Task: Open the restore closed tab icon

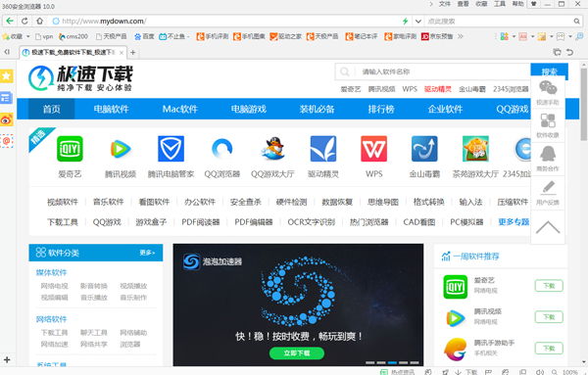Action: [570, 52]
